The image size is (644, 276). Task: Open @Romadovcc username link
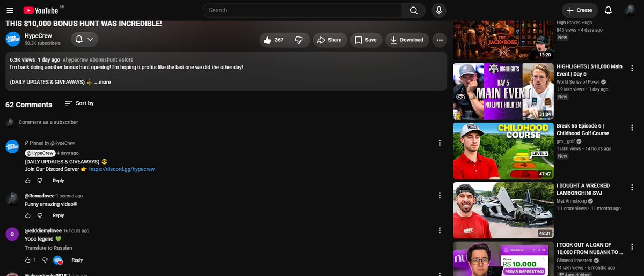[x=40, y=196]
